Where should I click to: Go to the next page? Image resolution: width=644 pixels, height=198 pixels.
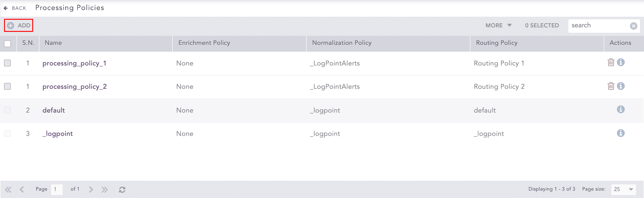point(90,189)
